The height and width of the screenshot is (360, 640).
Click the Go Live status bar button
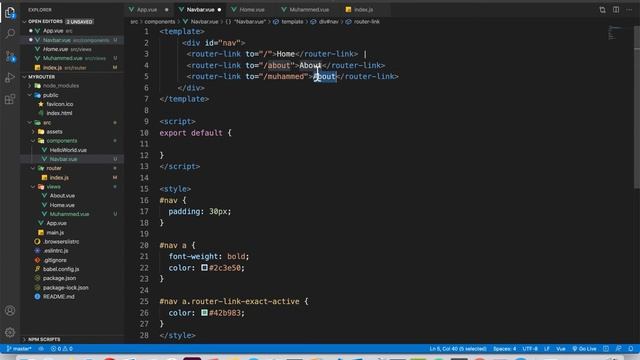click(x=584, y=349)
